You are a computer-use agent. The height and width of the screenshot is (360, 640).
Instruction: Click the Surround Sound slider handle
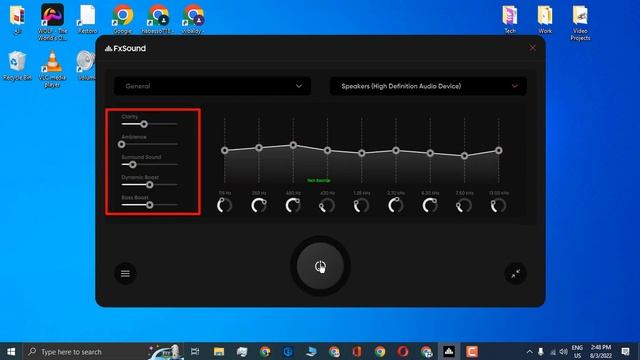(x=132, y=164)
